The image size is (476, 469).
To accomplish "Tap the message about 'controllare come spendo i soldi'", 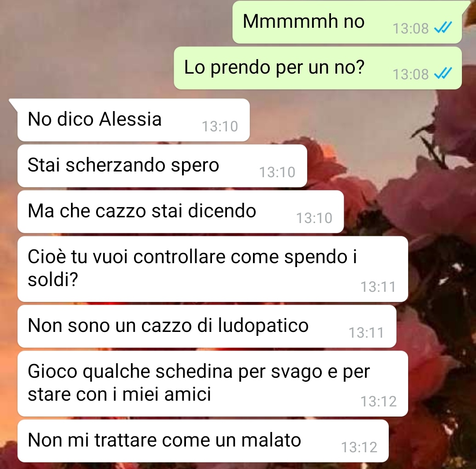I will coord(213,269).
